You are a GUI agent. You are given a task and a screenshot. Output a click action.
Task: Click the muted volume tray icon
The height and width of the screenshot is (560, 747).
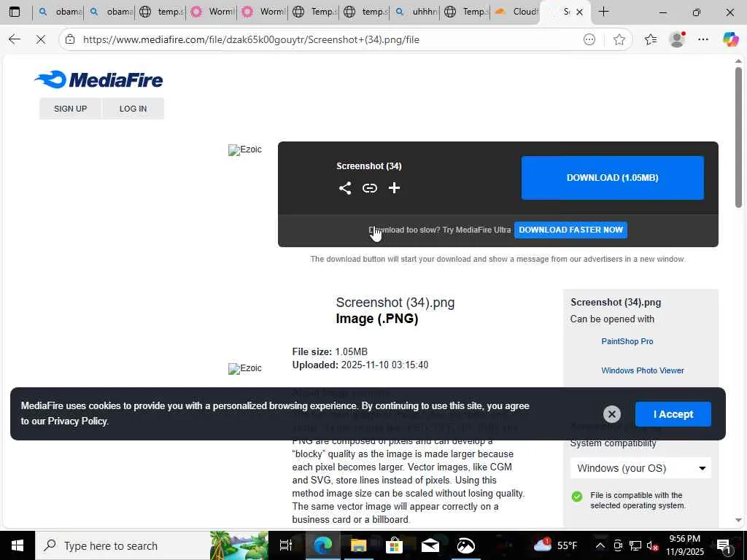[653, 545]
